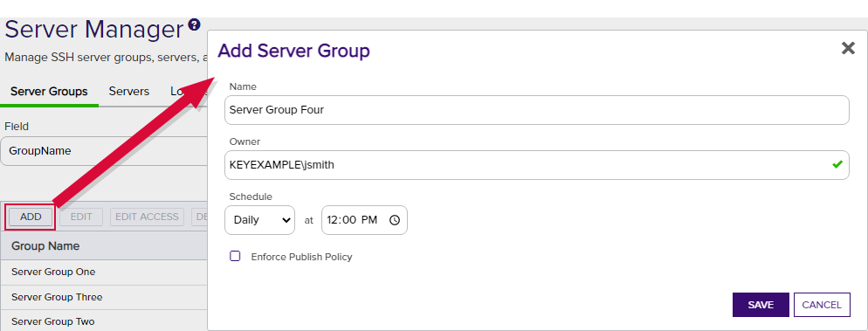The height and width of the screenshot is (331, 868).
Task: Click the Enforce Publish Policy label
Action: 301,257
